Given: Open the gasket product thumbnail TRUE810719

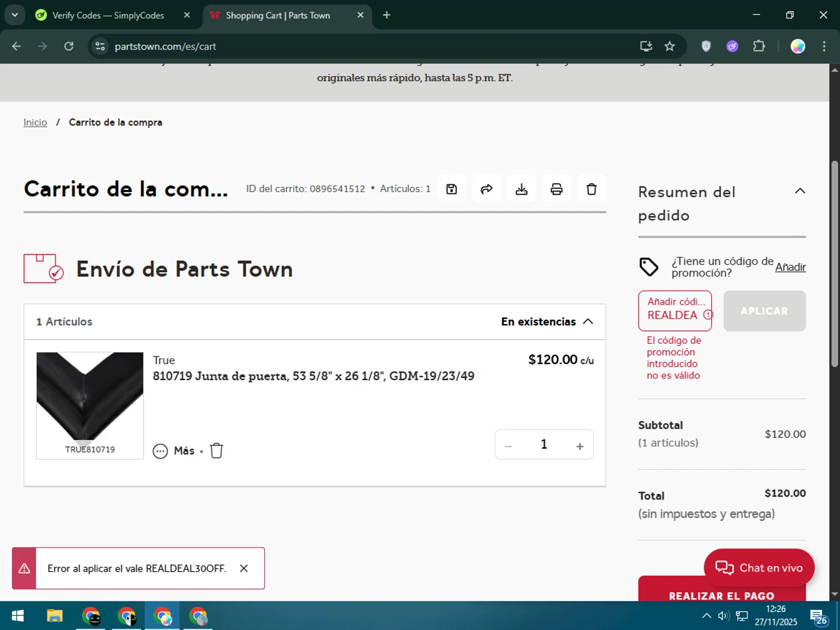Looking at the screenshot, I should (x=90, y=405).
